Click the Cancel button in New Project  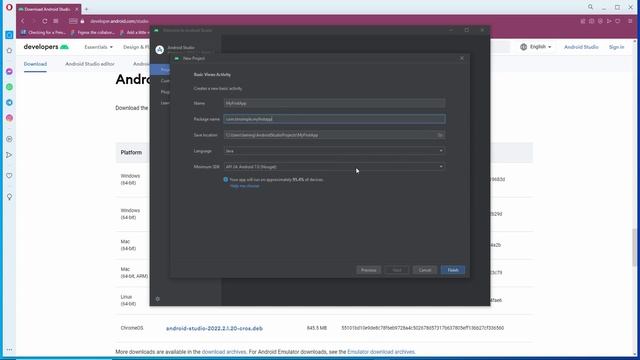(x=424, y=270)
